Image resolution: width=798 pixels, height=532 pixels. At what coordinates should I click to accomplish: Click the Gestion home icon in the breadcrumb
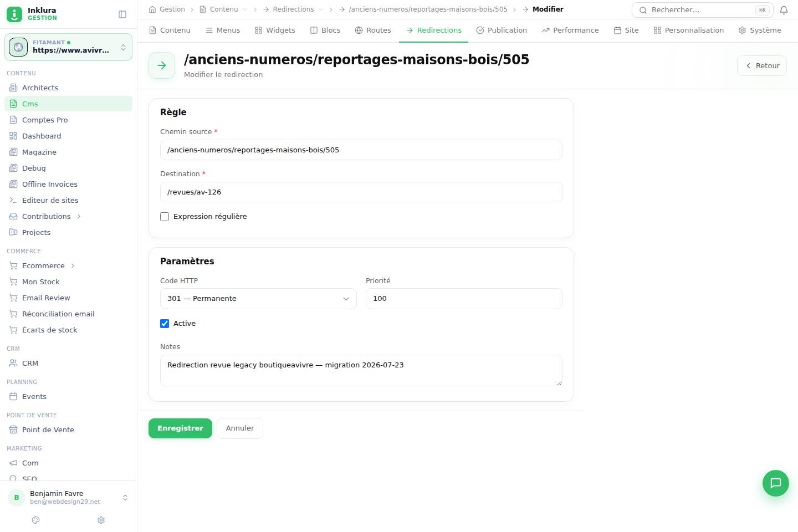pyautogui.click(x=152, y=9)
